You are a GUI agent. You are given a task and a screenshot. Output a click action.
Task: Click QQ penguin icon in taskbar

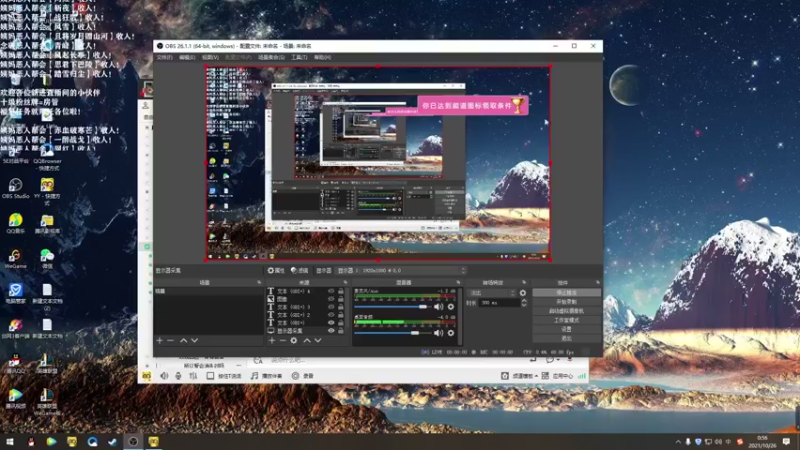point(31,441)
